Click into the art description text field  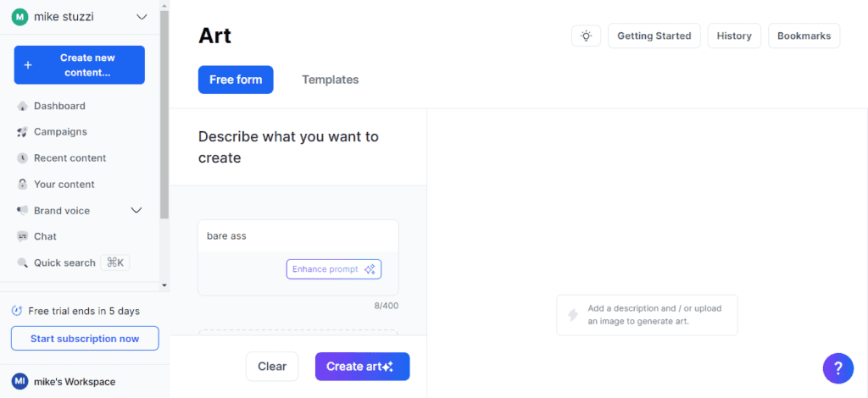(x=298, y=236)
